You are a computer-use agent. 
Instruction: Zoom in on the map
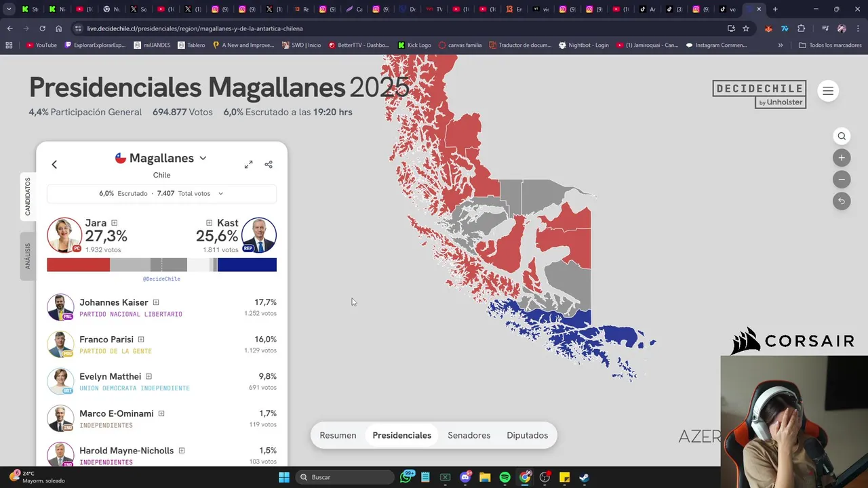point(842,158)
